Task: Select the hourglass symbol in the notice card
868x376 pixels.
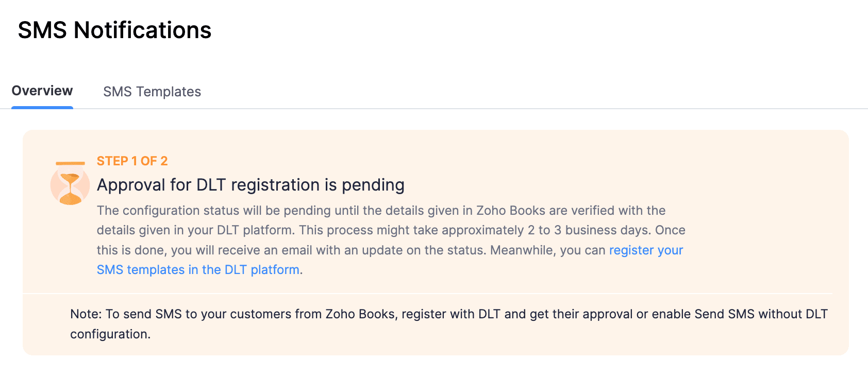Action: (70, 184)
